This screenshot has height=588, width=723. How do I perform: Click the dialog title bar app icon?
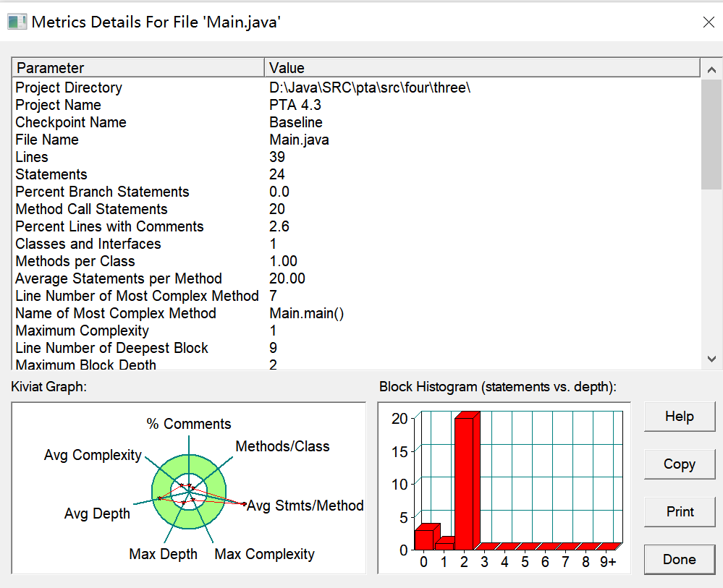[x=17, y=22]
